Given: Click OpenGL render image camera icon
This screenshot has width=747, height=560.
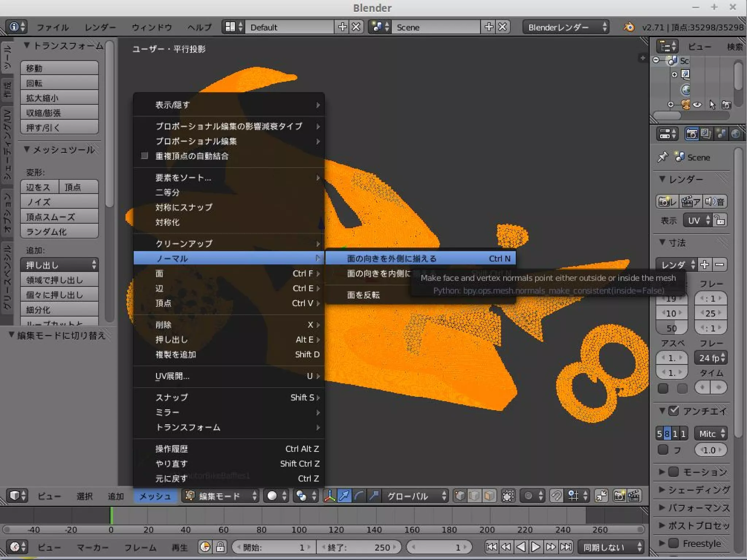Looking at the screenshot, I should coord(619,496).
